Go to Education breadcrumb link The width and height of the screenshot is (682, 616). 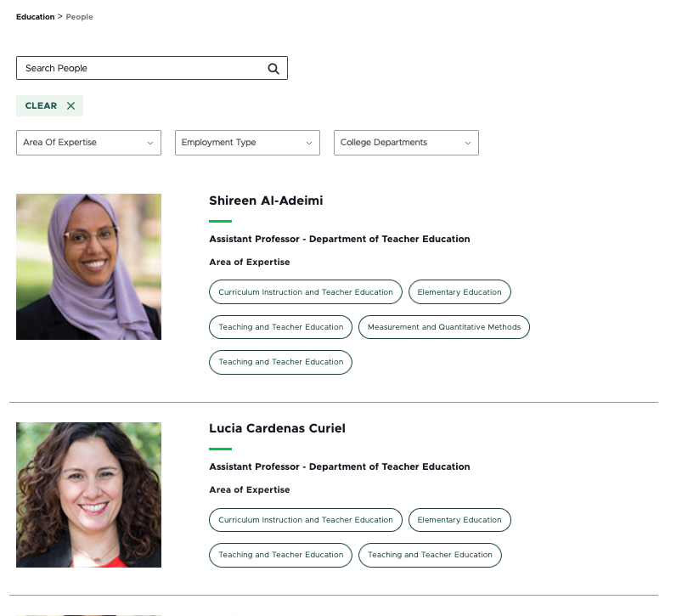35,17
